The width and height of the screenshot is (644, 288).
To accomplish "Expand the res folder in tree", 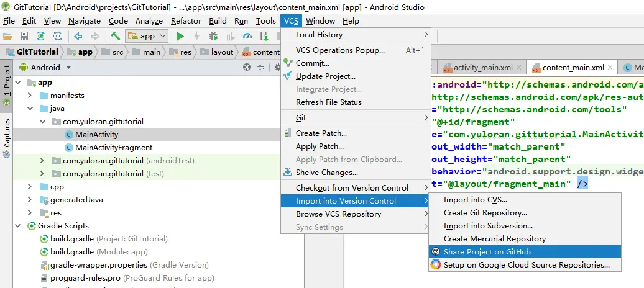I will click(x=30, y=212).
